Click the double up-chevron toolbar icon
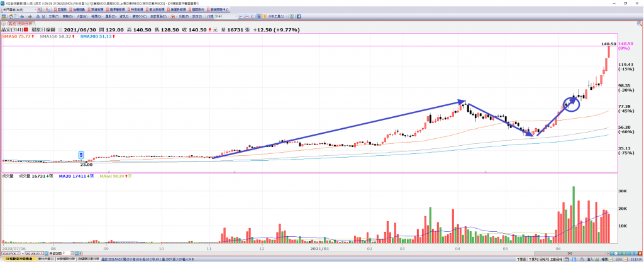The height and width of the screenshot is (262, 644). pos(38,16)
